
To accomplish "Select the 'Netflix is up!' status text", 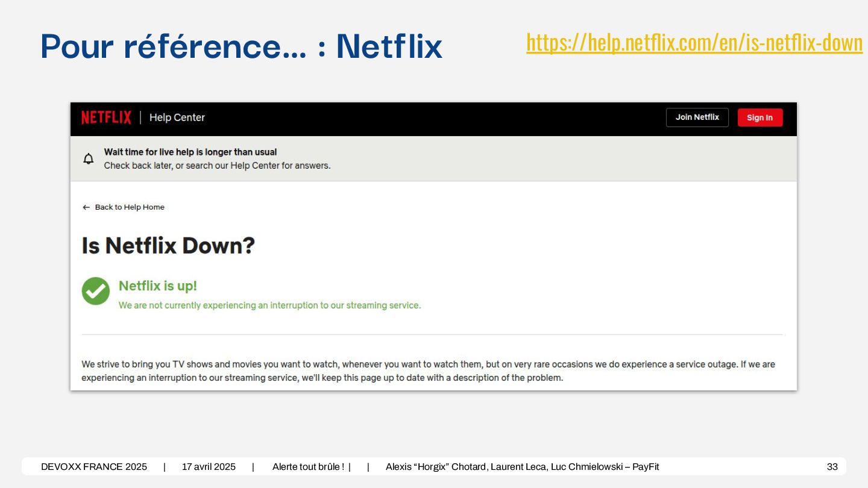I will click(x=158, y=286).
